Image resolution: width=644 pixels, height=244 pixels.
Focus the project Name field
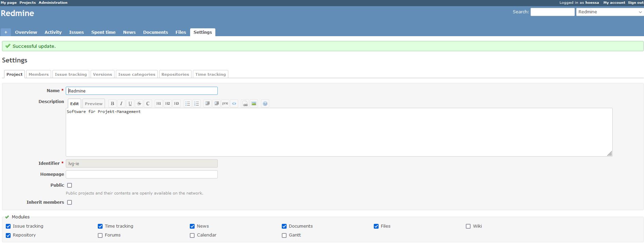pos(142,91)
